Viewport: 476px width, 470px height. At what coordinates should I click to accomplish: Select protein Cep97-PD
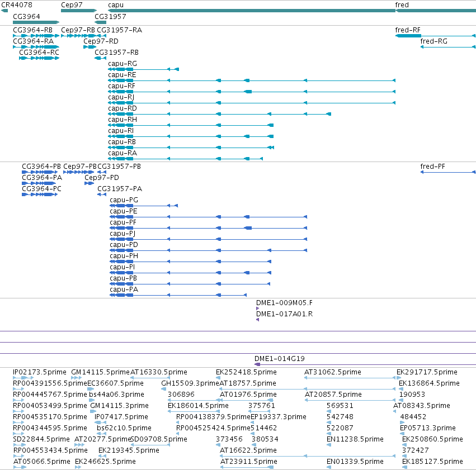click(89, 183)
